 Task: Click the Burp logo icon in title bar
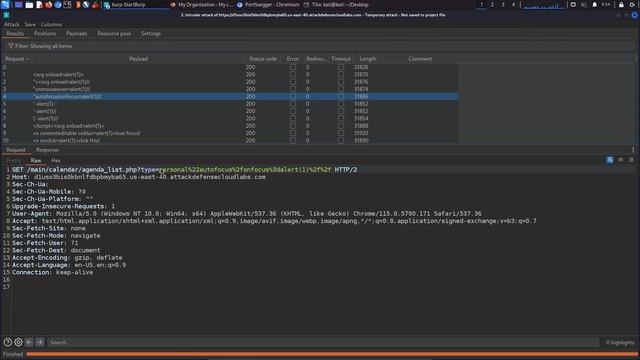click(6, 15)
